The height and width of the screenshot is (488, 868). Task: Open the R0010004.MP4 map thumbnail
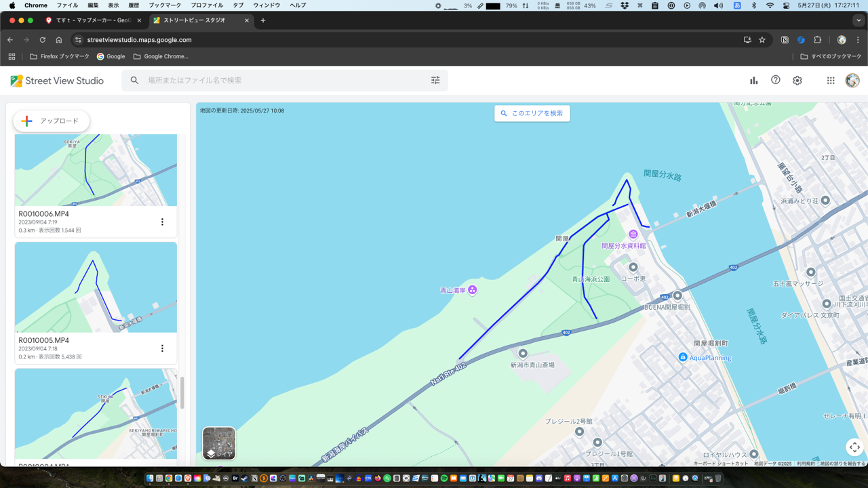(96, 413)
